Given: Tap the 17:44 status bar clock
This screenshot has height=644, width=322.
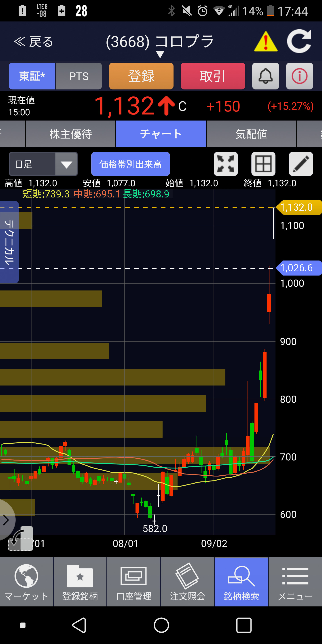Looking at the screenshot, I should [x=293, y=11].
